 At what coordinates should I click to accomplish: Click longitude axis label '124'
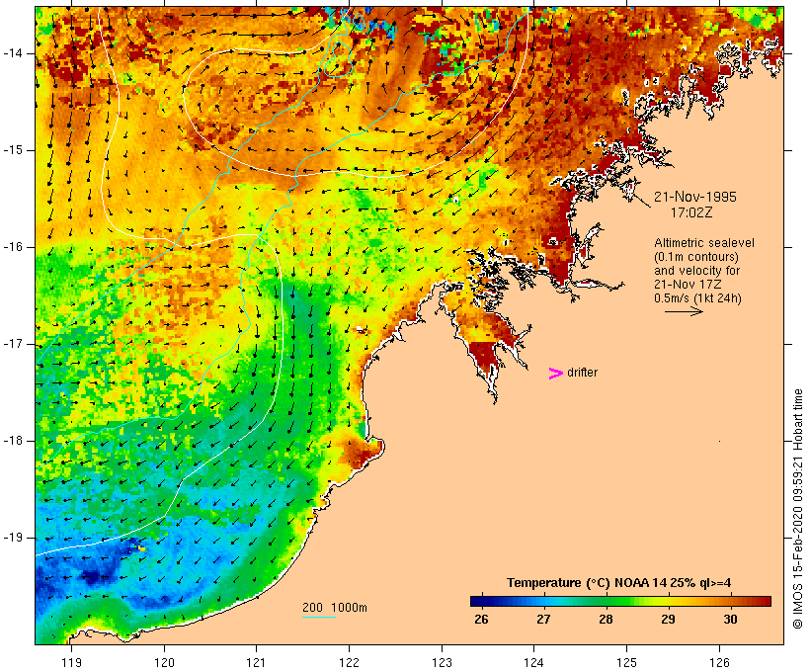click(533, 662)
